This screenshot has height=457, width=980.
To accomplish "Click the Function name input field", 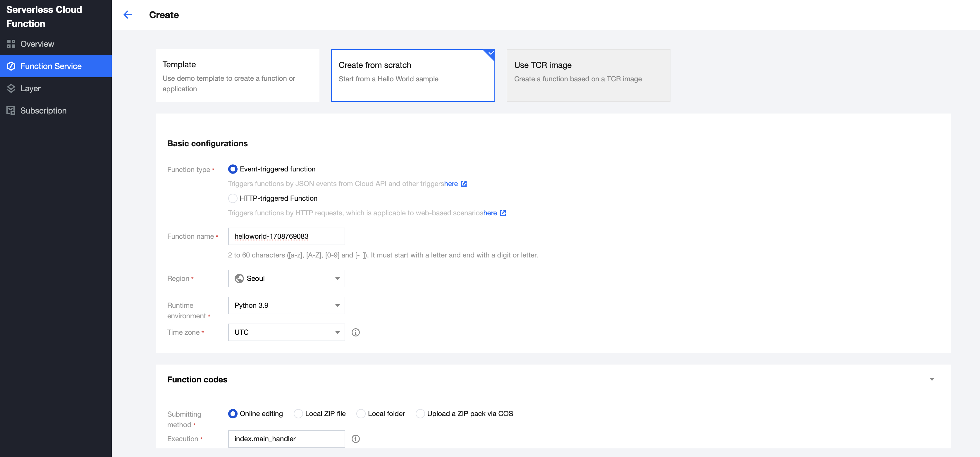I will pos(286,236).
